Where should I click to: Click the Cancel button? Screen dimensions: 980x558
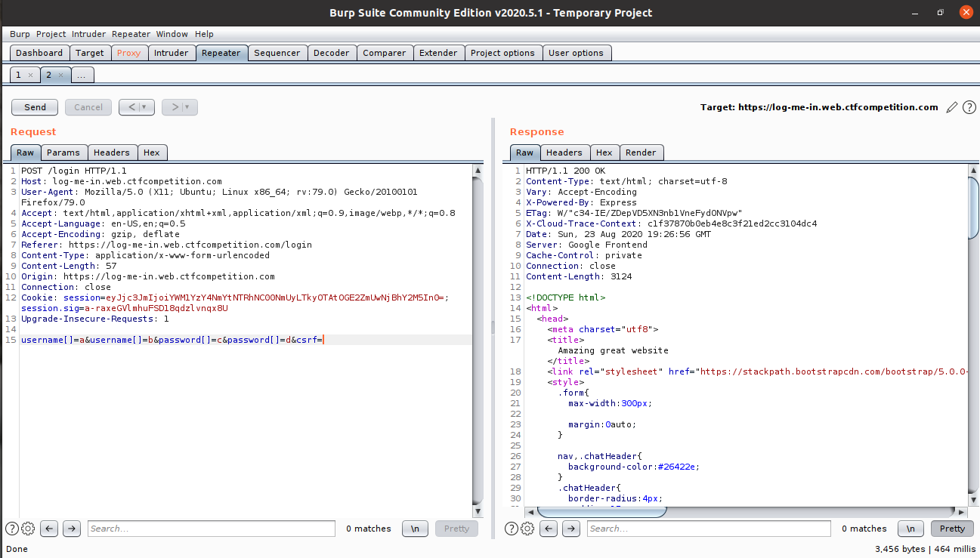point(88,107)
